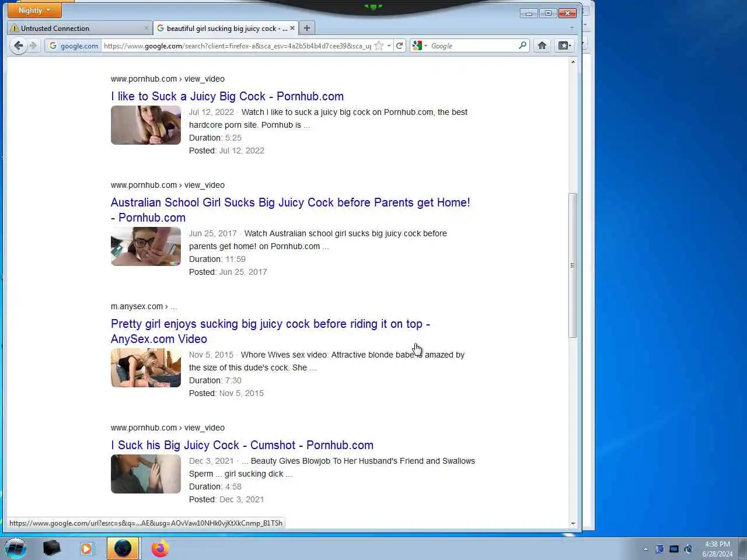This screenshot has width=747, height=560.
Task: Click the 'Posted: Nov 5, 2015' text
Action: pyautogui.click(x=226, y=393)
